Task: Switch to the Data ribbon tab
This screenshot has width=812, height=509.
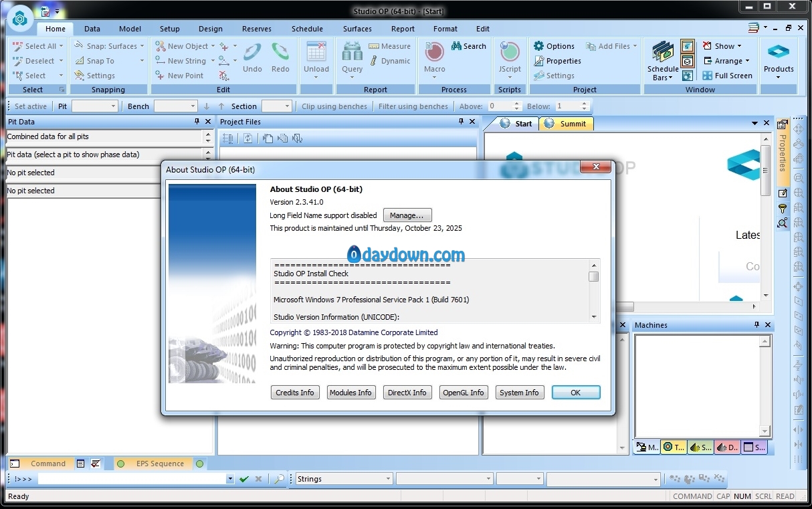Action: click(x=92, y=29)
